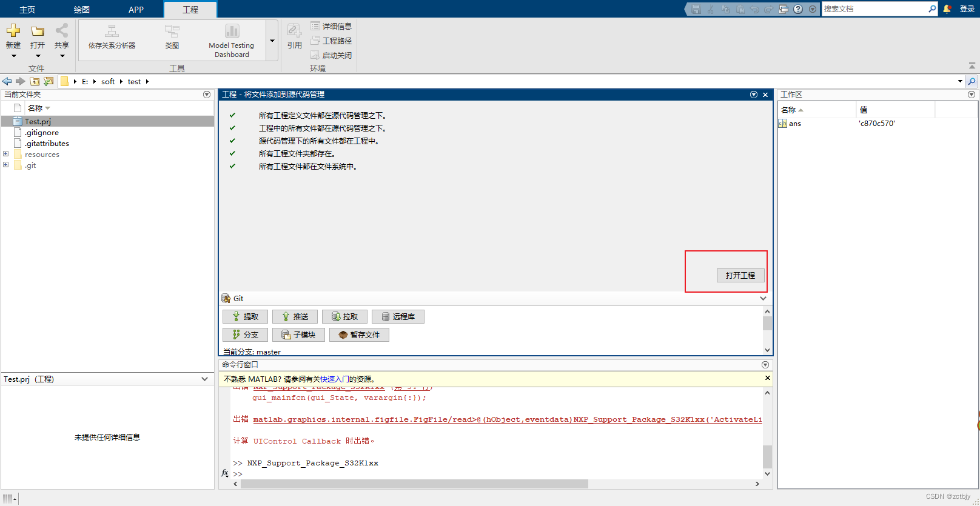Go up one folder level icon
Viewport: 980px width, 506px height.
35,81
